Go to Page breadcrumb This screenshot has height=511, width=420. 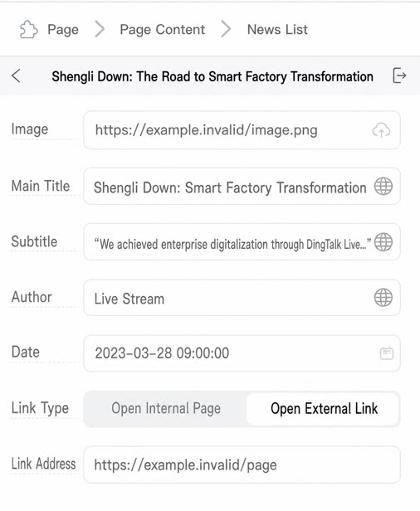[63, 30]
